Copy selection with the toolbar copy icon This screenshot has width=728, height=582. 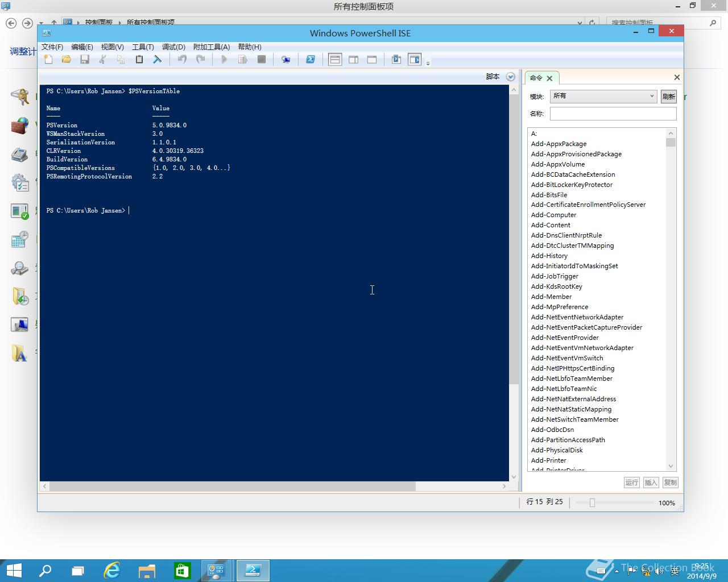(x=121, y=59)
